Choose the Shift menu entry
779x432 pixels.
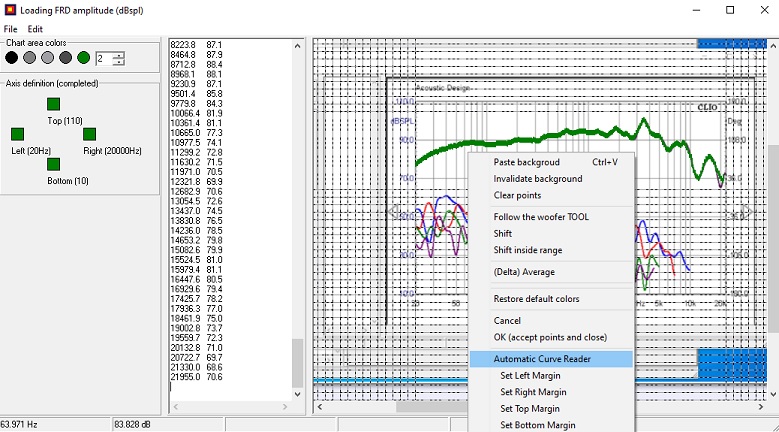(x=551, y=233)
